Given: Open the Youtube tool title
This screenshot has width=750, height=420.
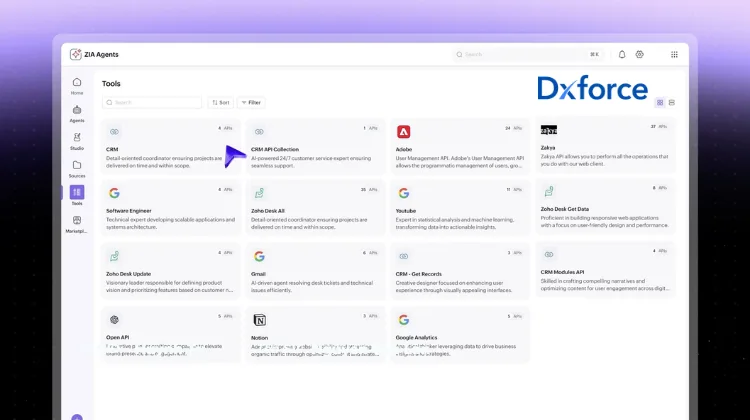Looking at the screenshot, I should point(406,211).
